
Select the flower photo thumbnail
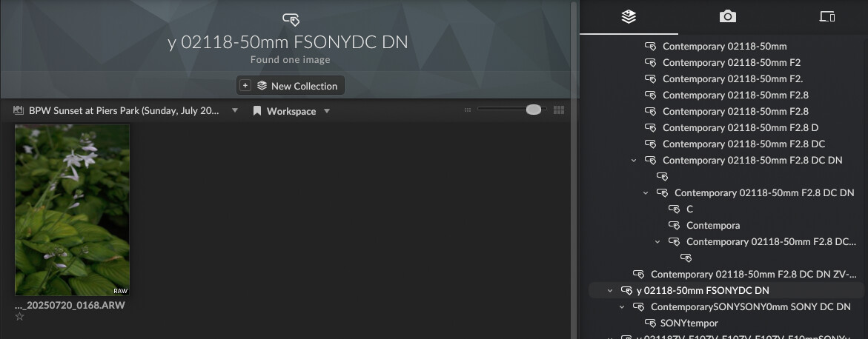tap(73, 210)
